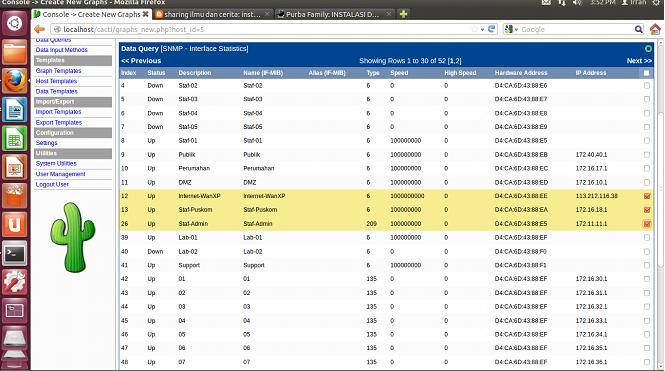The width and height of the screenshot is (665, 371).
Task: Open Export Templates link
Action: pos(59,123)
